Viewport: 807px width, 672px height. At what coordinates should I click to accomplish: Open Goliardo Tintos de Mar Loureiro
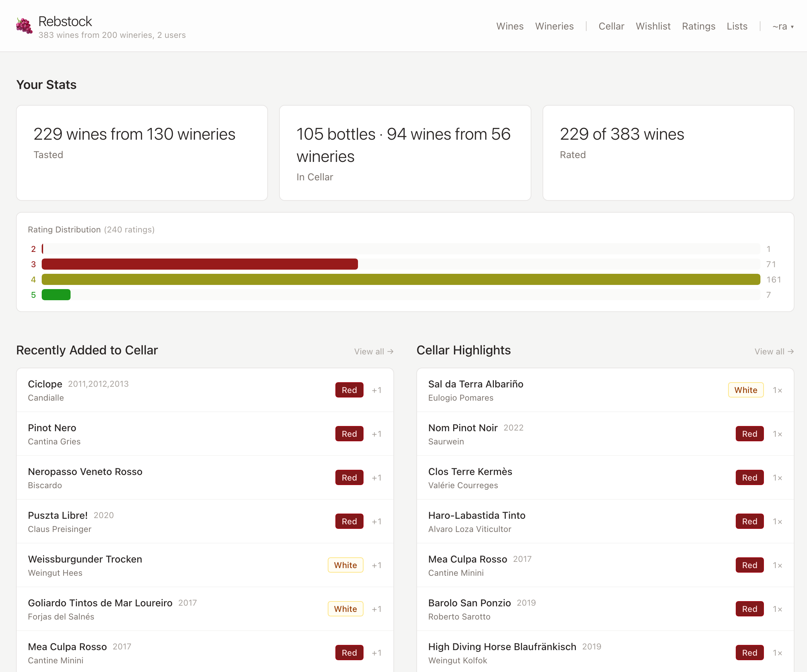point(205,609)
